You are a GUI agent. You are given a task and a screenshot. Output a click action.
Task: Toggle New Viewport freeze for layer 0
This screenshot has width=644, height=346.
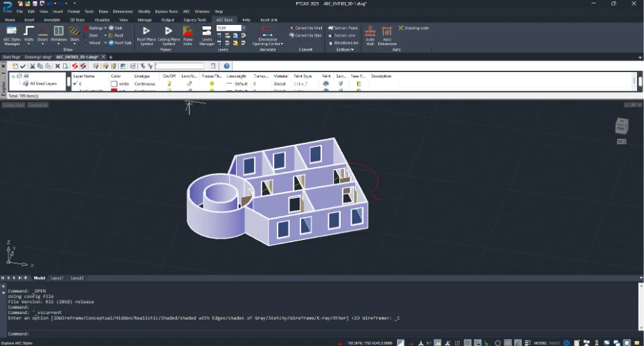click(x=358, y=84)
